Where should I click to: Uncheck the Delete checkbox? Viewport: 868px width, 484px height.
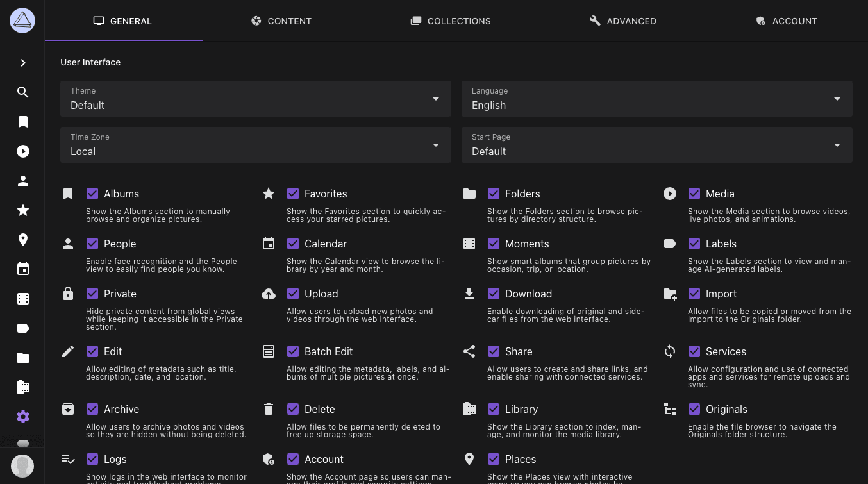293,409
